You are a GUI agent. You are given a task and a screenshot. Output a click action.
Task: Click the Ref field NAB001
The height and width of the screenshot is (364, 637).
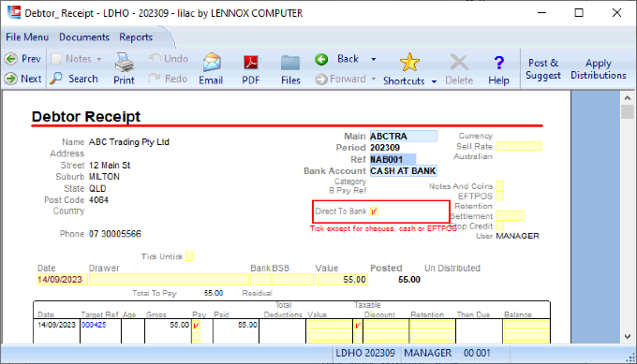(x=393, y=159)
